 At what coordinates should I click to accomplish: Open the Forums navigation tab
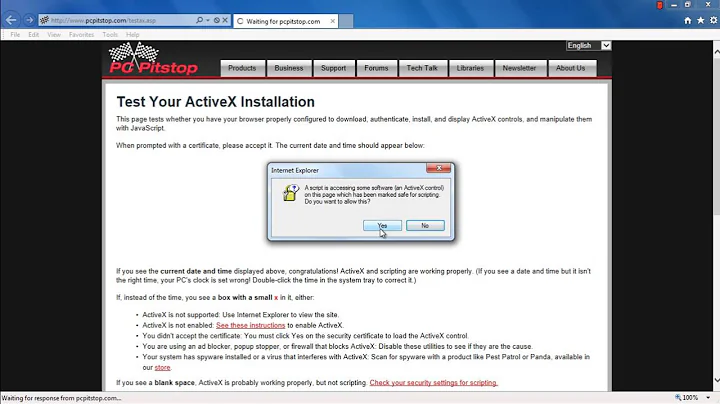(376, 68)
